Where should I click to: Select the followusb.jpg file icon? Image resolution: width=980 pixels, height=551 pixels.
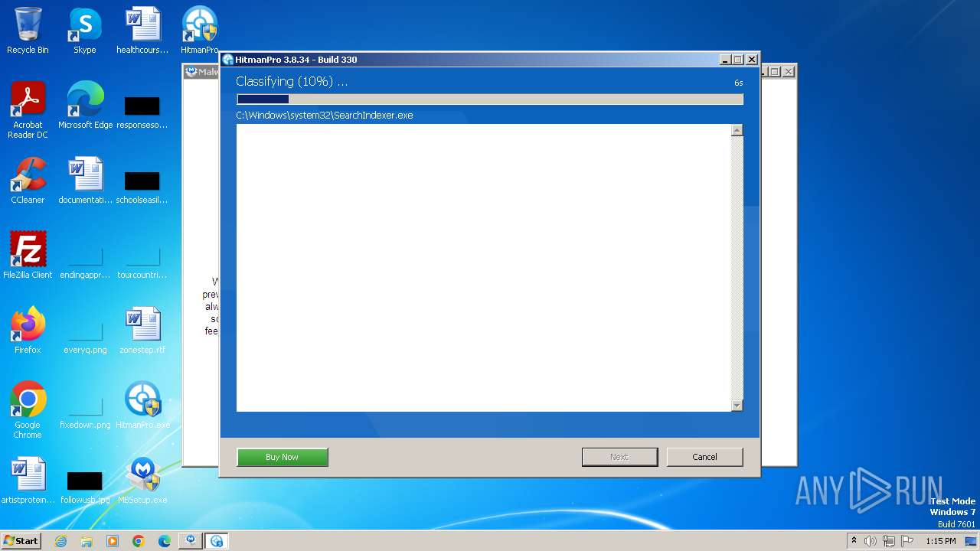(x=85, y=487)
